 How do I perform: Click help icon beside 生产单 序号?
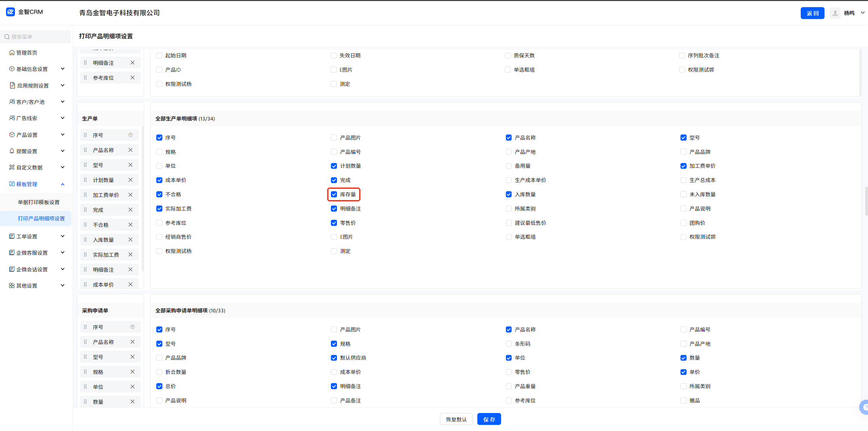[x=130, y=135]
